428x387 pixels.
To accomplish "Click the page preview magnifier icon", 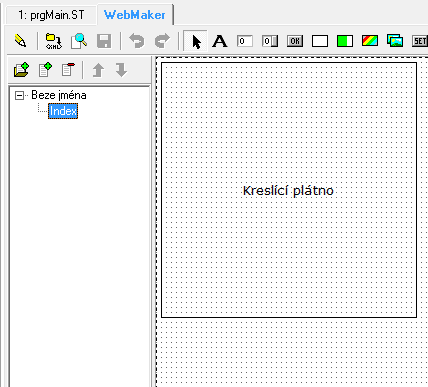I will (x=79, y=41).
